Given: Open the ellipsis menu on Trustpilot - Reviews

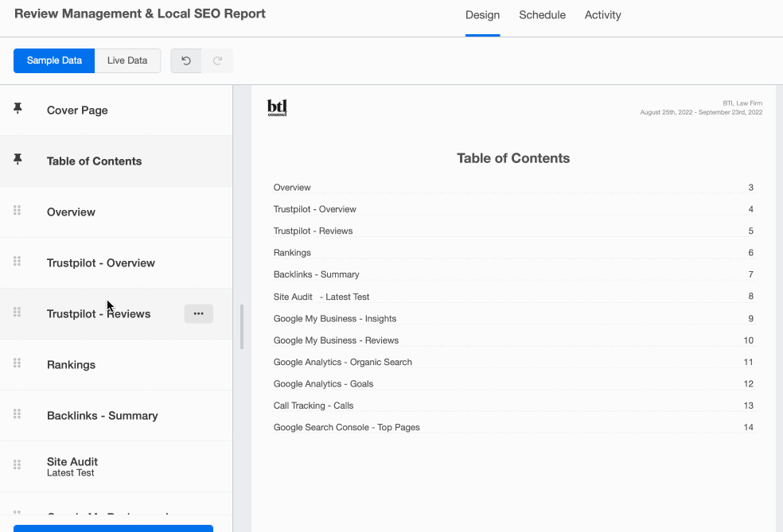Looking at the screenshot, I should pyautogui.click(x=198, y=313).
